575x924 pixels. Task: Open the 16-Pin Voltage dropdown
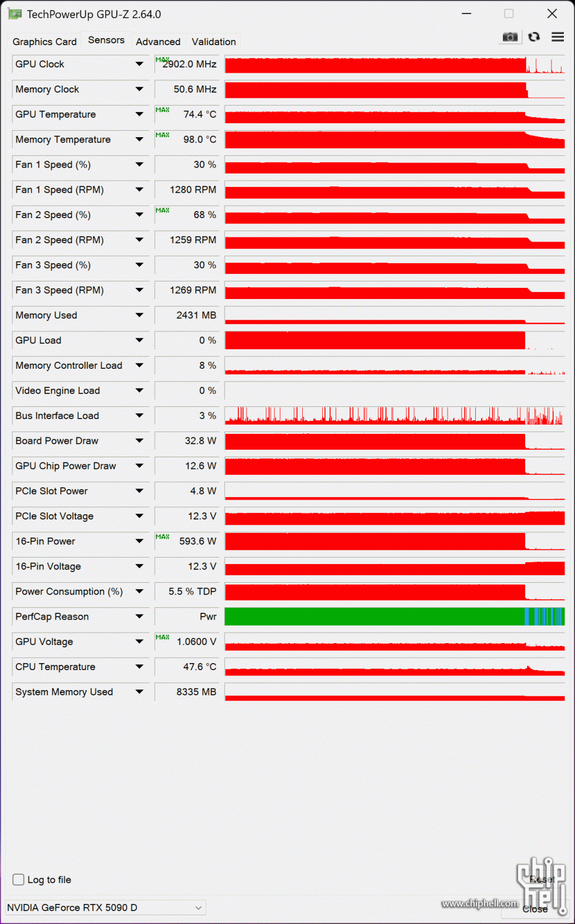pos(139,566)
